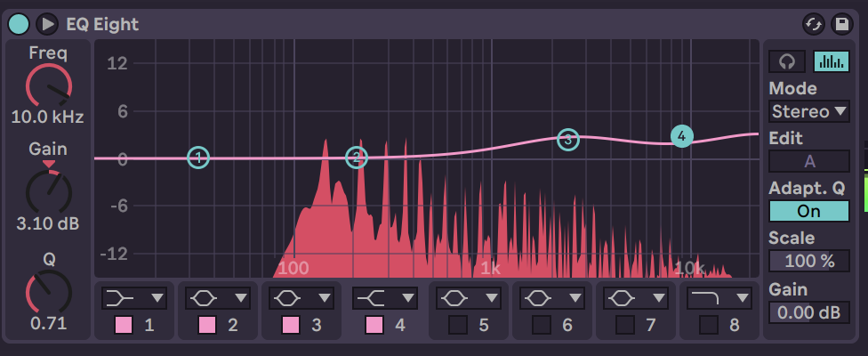
Task: Select filter dot 3 on the EQ curve
Action: pyautogui.click(x=567, y=140)
